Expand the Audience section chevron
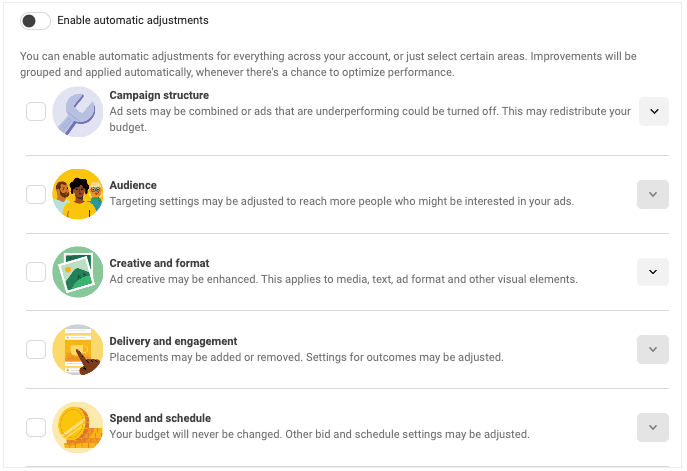Viewport: 687px width, 471px height. pyautogui.click(x=653, y=194)
